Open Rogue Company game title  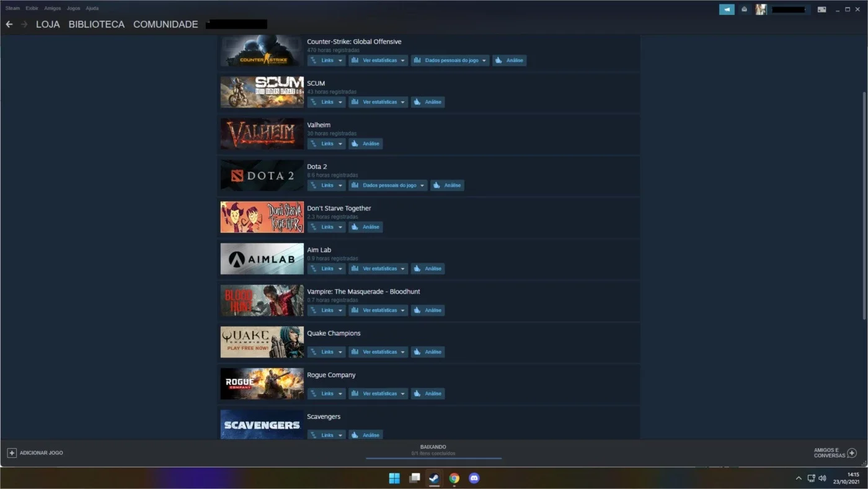pyautogui.click(x=331, y=375)
